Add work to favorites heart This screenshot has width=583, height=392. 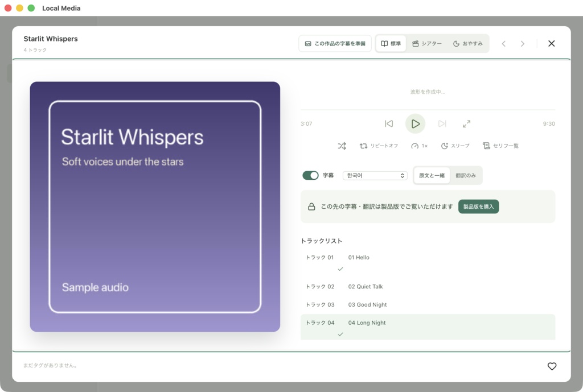point(552,366)
